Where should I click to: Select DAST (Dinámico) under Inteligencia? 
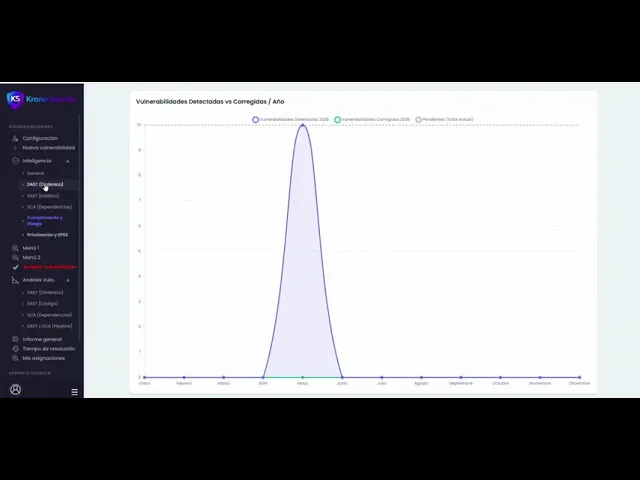45,184
